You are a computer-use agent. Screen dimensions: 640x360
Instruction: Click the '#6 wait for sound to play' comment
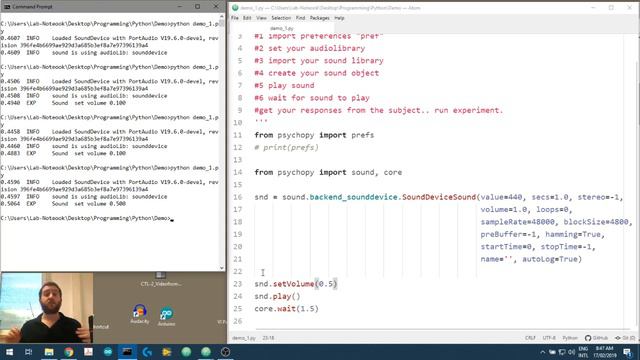312,98
